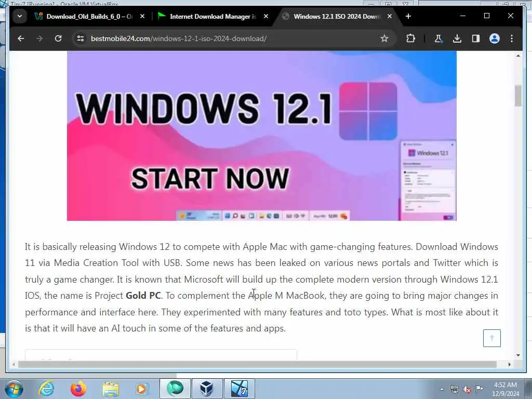Reload the current page
Image resolution: width=532 pixels, height=399 pixels.
tap(58, 38)
